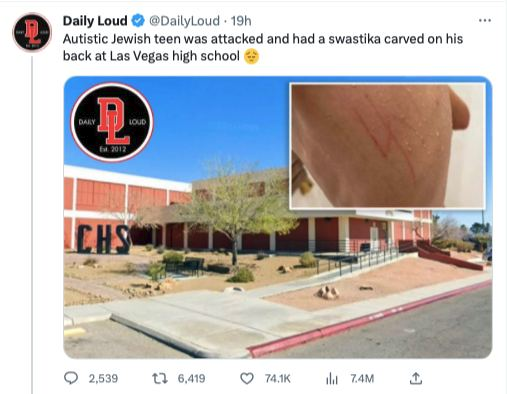Click the share upload arrow icon

(416, 378)
